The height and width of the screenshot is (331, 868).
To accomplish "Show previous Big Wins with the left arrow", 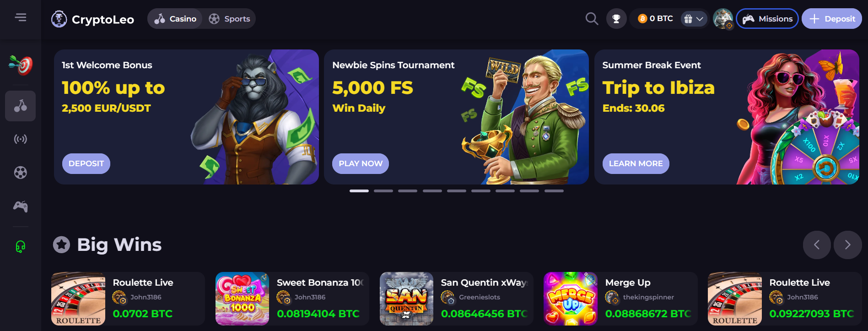I will [x=817, y=245].
